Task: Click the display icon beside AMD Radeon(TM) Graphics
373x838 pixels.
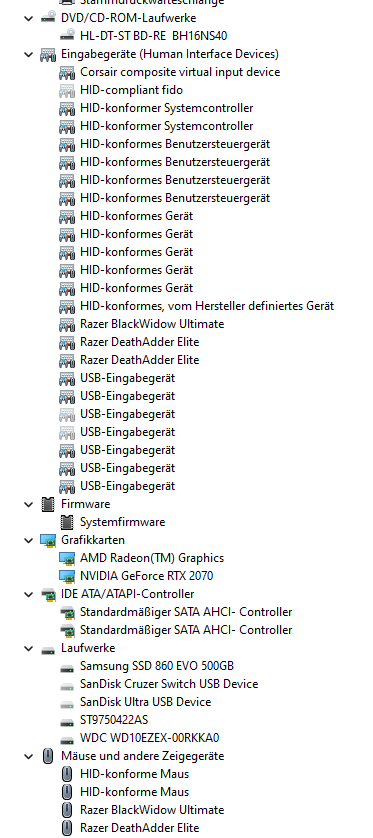Action: (x=67, y=558)
